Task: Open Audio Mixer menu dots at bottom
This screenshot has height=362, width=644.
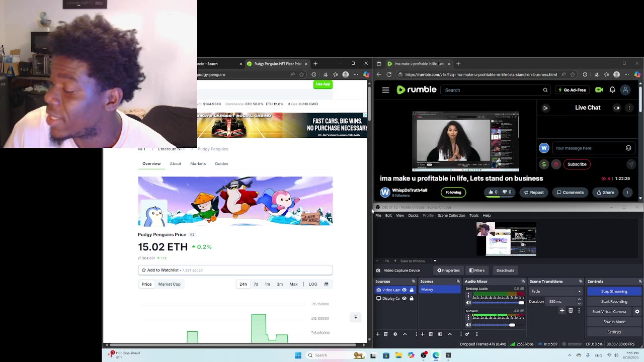Action: tap(476, 334)
